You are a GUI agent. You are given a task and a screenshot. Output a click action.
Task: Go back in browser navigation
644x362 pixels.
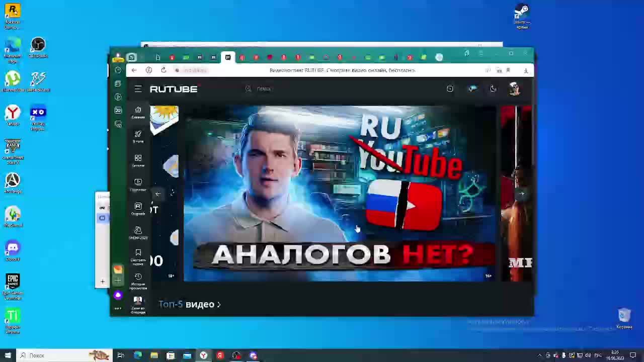(134, 70)
